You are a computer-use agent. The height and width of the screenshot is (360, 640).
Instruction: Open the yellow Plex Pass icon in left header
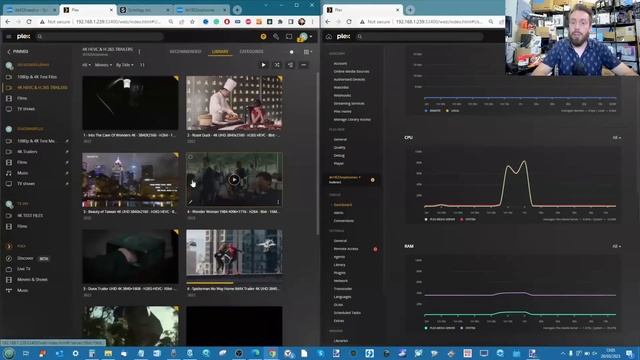(x=263, y=37)
